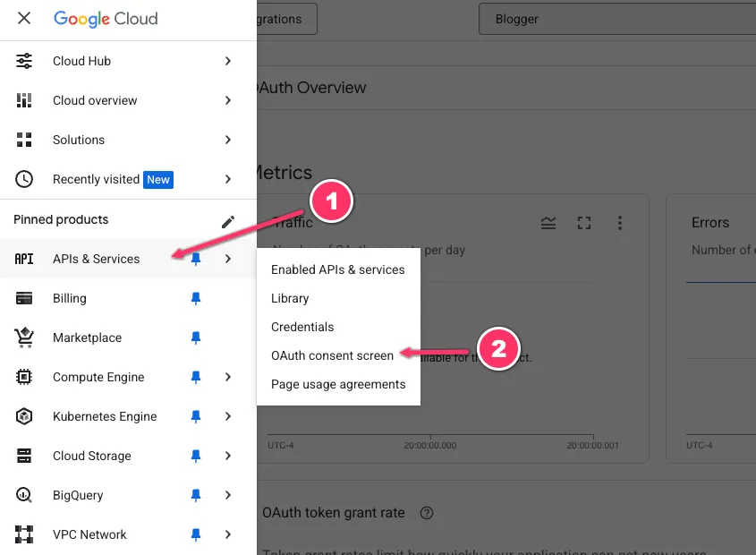Image resolution: width=756 pixels, height=555 pixels.
Task: Expand the VPC Network submenu chevron
Action: point(228,534)
